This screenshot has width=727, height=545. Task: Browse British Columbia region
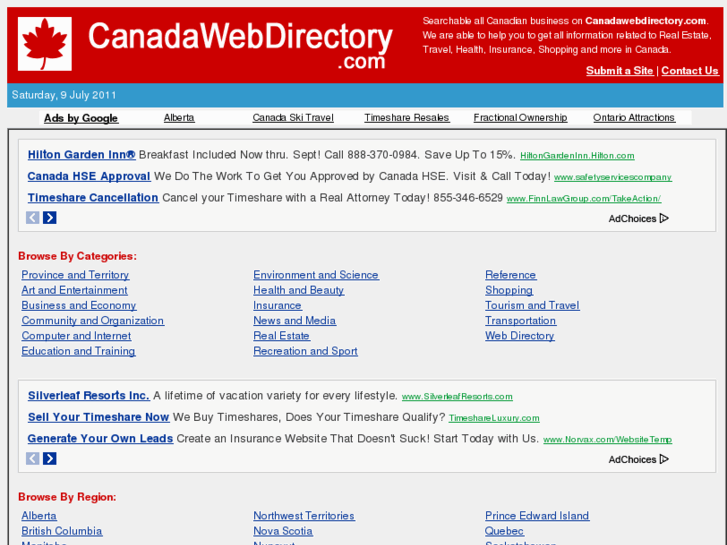pyautogui.click(x=62, y=531)
